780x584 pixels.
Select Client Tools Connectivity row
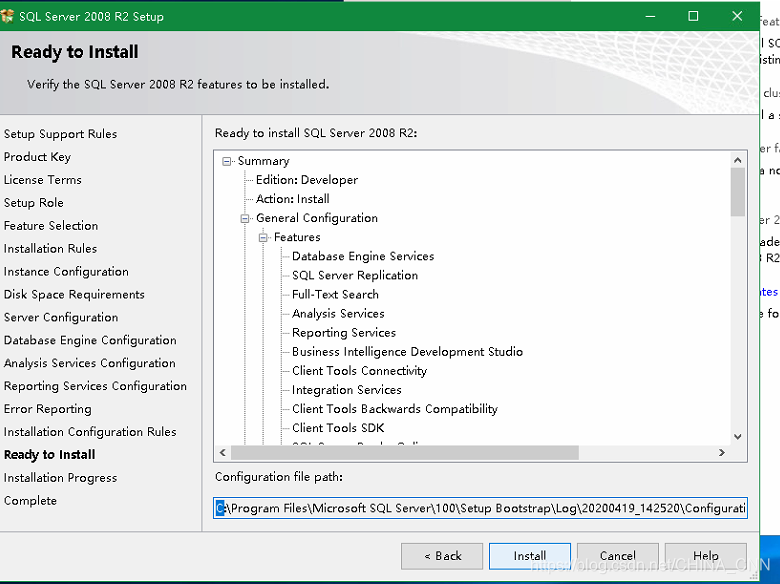pos(360,371)
